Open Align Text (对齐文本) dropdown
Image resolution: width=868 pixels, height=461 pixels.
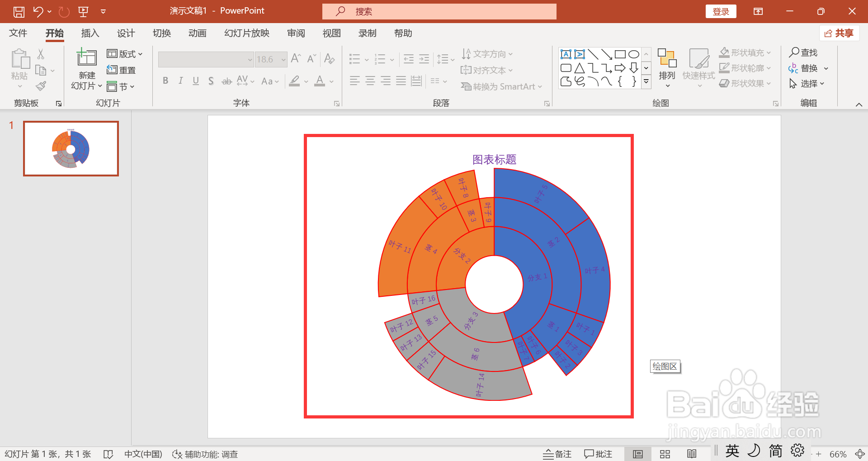487,70
